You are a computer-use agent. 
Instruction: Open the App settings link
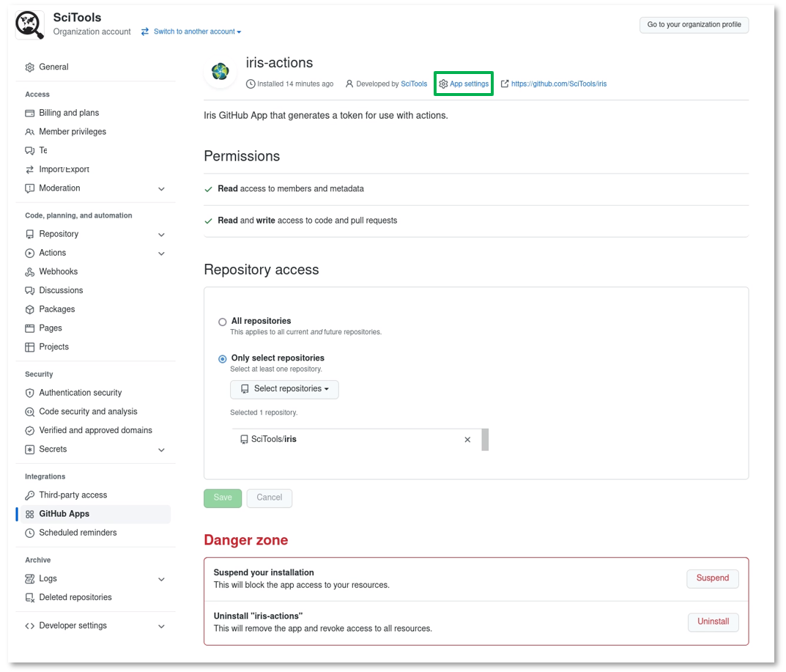coord(469,84)
